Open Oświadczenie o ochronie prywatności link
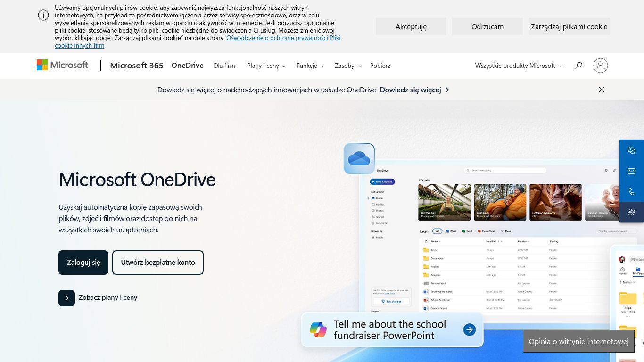The width and height of the screenshot is (644, 362). tap(277, 38)
